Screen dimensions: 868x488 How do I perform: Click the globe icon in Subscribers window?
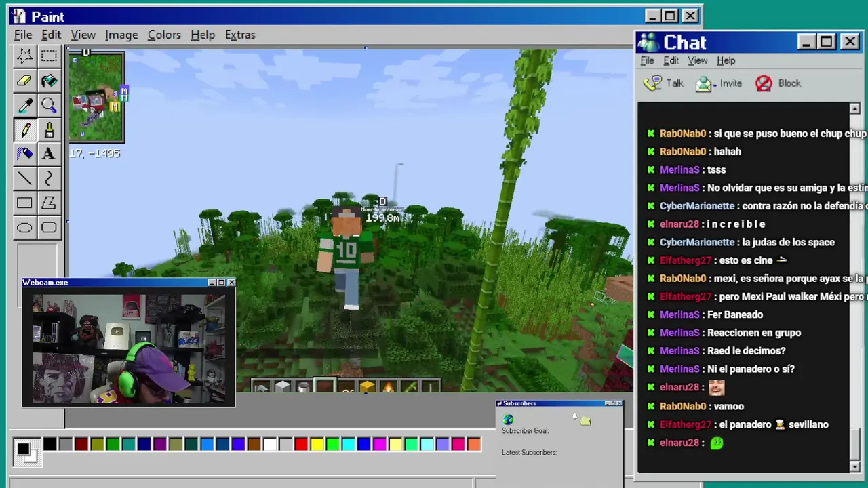508,420
